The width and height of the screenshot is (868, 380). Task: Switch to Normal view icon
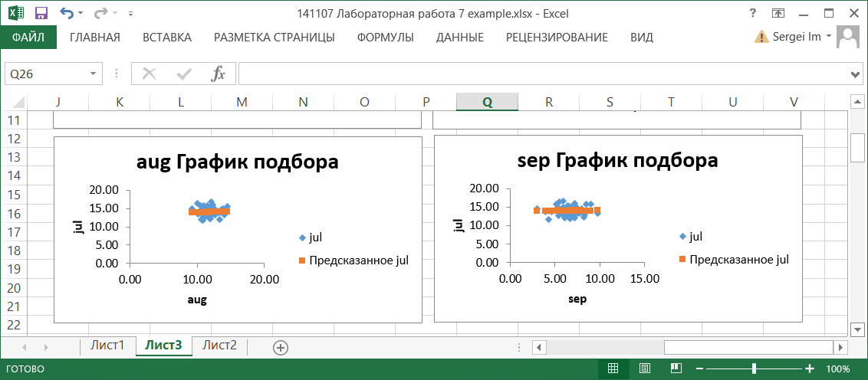tap(613, 369)
